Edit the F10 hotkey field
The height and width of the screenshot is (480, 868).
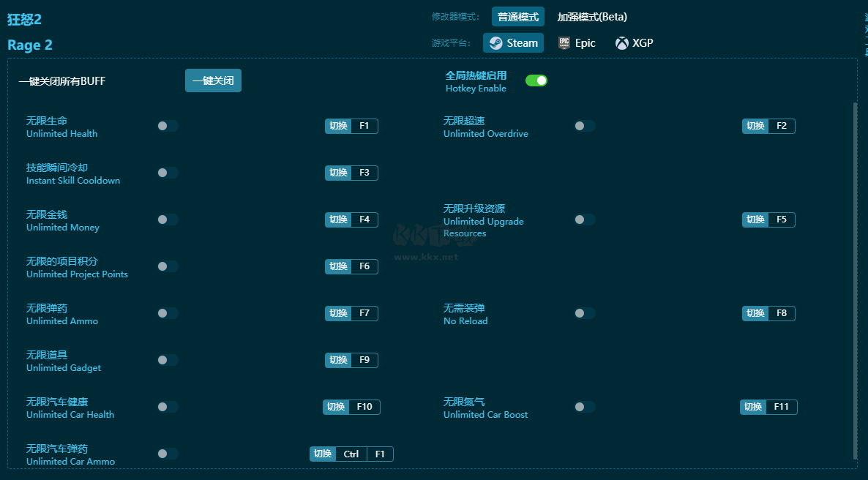pos(364,407)
